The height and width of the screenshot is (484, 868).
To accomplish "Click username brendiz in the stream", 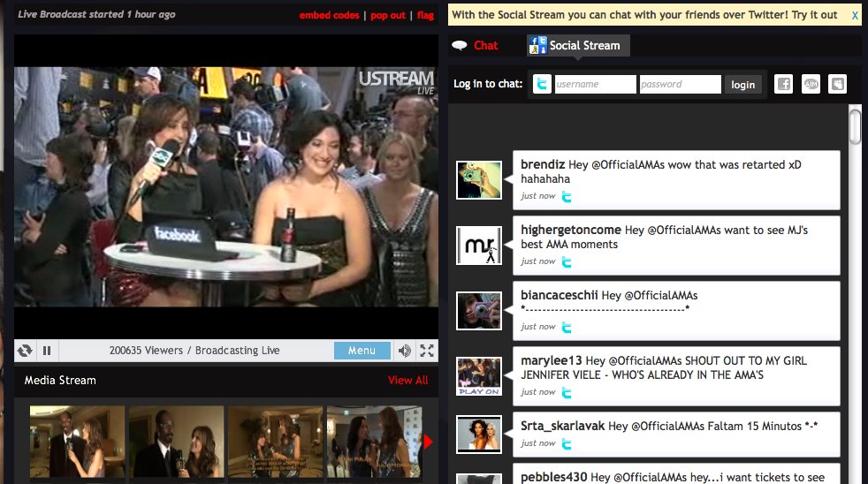I will [x=543, y=164].
